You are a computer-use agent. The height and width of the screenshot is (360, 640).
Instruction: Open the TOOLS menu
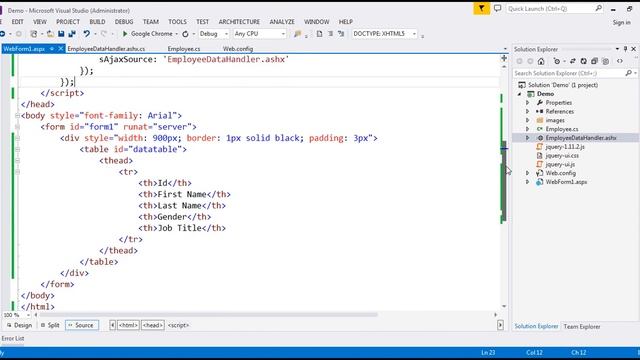point(177,22)
